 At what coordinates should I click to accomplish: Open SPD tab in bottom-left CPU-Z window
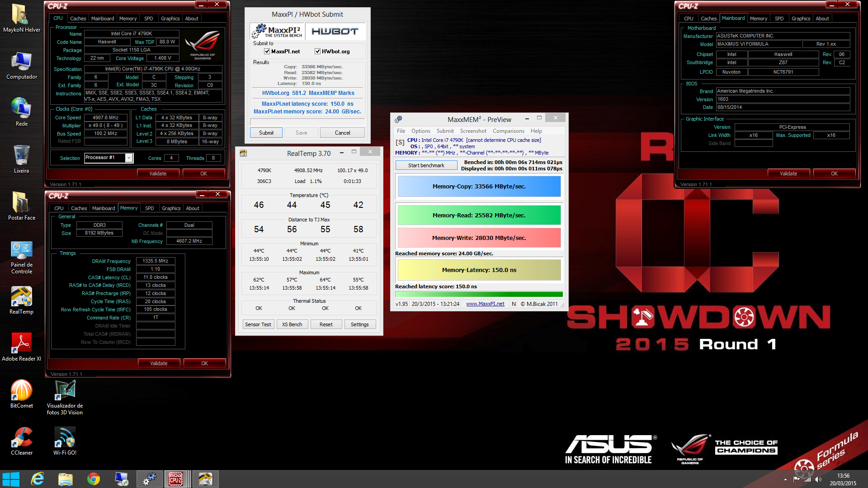[x=150, y=208]
